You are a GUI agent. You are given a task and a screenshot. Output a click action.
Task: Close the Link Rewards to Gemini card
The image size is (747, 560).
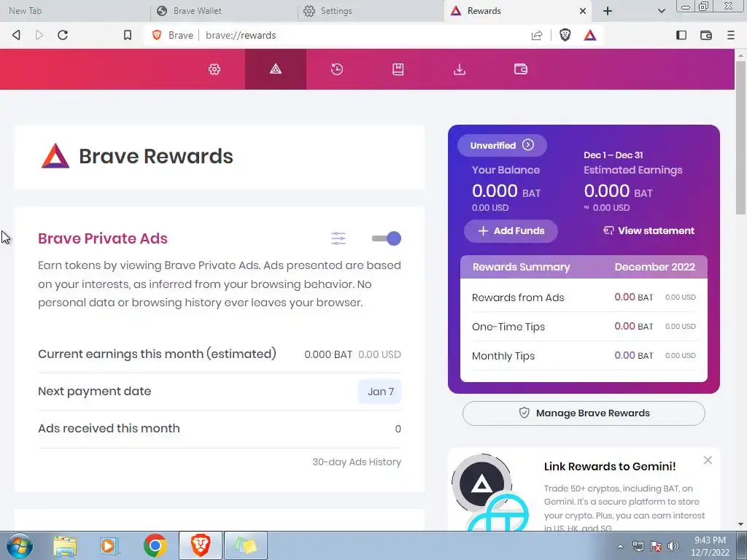tap(708, 460)
